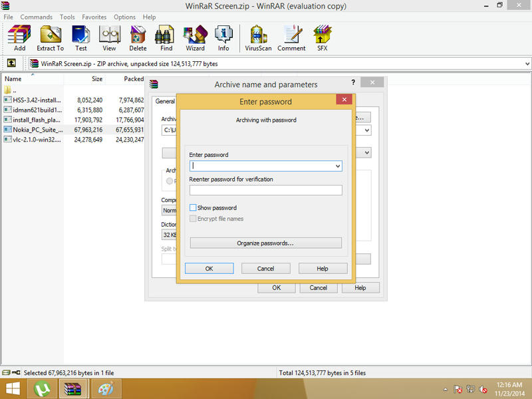Click the SFX toolbar icon
532x399 pixels.
point(322,38)
